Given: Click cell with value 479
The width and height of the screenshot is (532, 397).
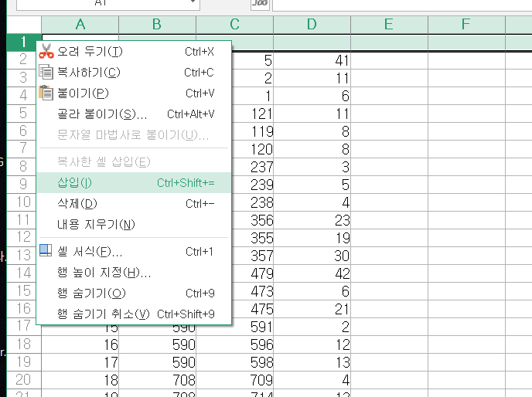Looking at the screenshot, I should tap(252, 273).
